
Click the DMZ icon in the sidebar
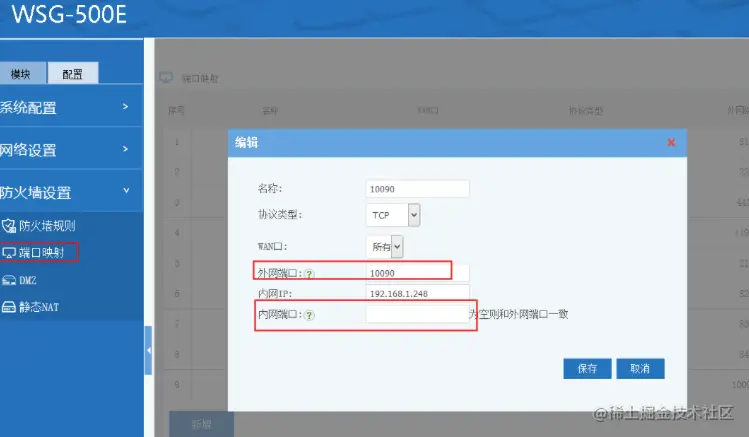[x=9, y=280]
